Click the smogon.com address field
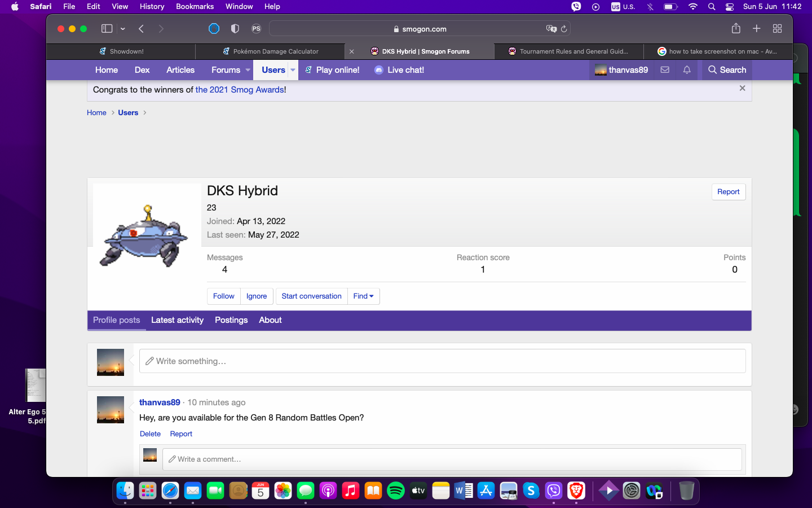 pyautogui.click(x=420, y=29)
